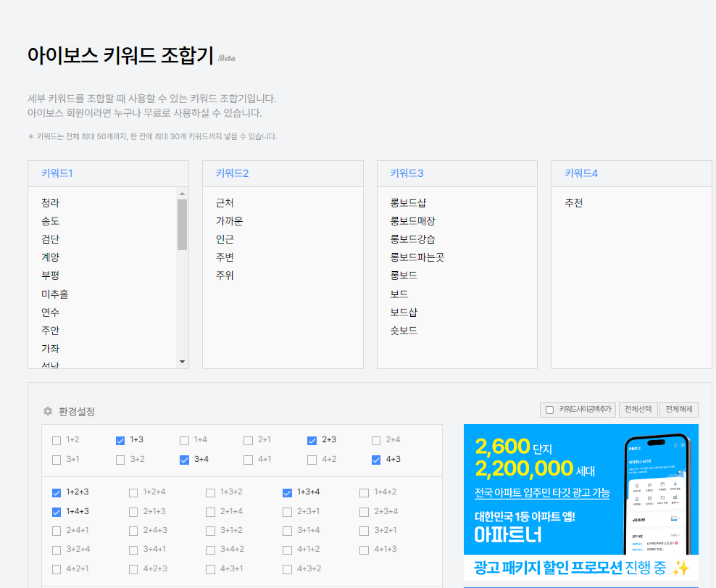The width and height of the screenshot is (716, 588).
Task: Disable the 2+3 combination checkbox
Action: (312, 440)
